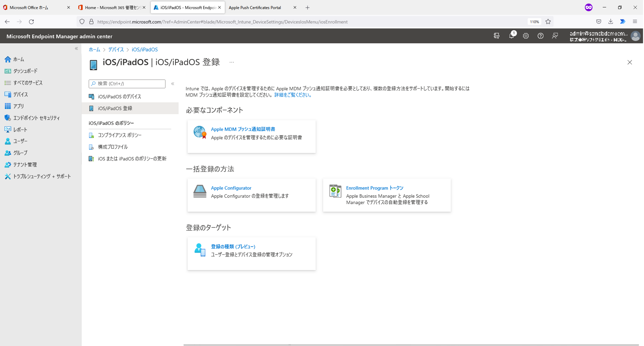This screenshot has height=346, width=644.
Task: Open the portal settings gear
Action: pos(526,36)
